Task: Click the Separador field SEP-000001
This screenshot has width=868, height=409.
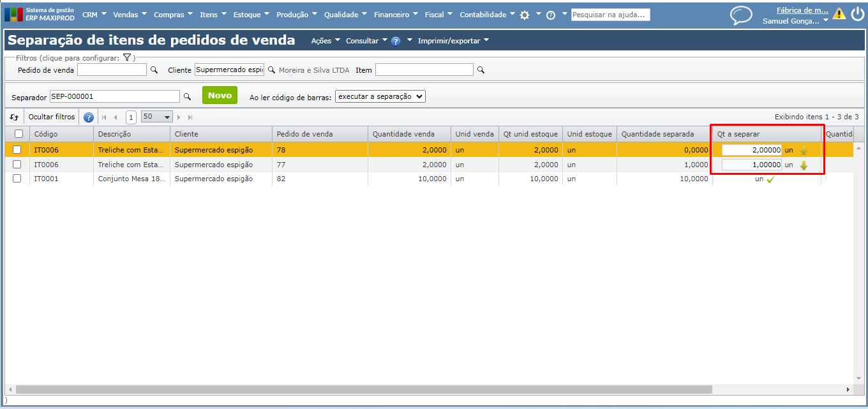Action: click(115, 96)
